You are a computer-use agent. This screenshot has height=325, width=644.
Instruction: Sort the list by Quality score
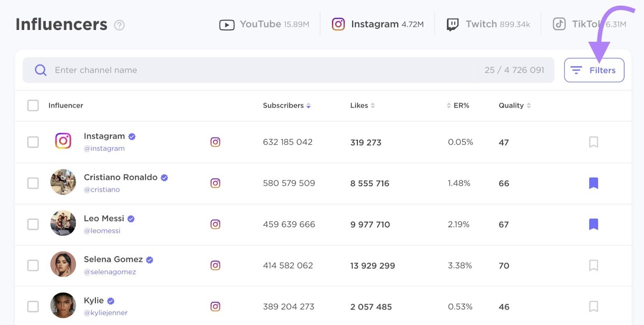pos(514,106)
